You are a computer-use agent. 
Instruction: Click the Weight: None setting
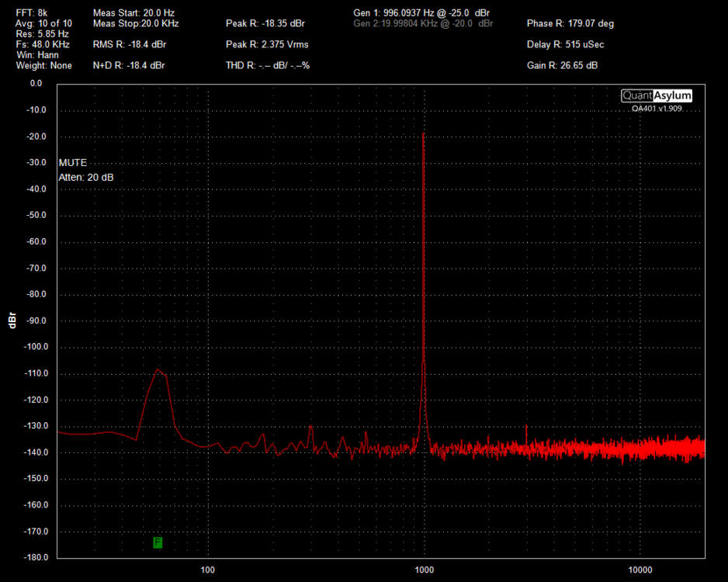pos(43,66)
